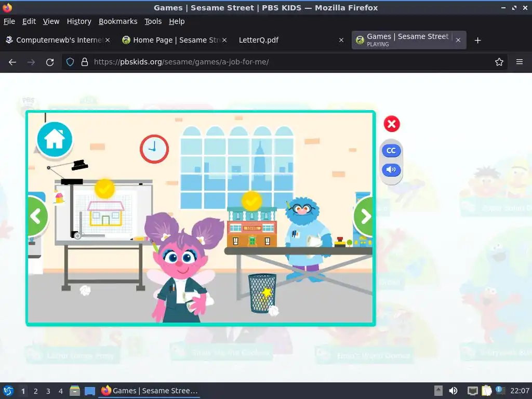Screen dimensions: 532x399
Task: Open the File menu
Action: coord(9,21)
